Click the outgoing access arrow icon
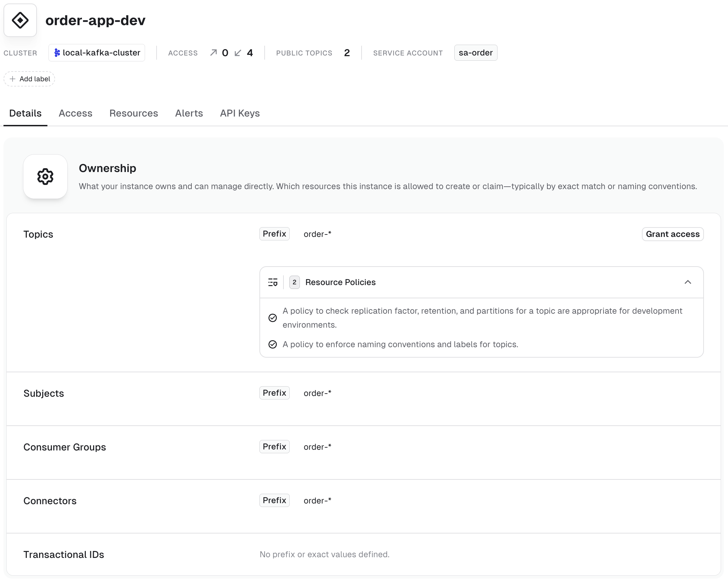 (x=214, y=53)
